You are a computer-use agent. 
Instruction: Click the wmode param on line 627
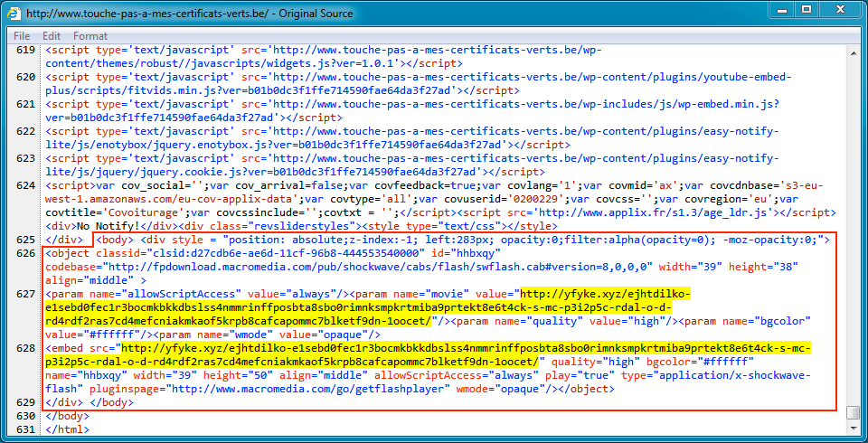pyautogui.click(x=267, y=335)
